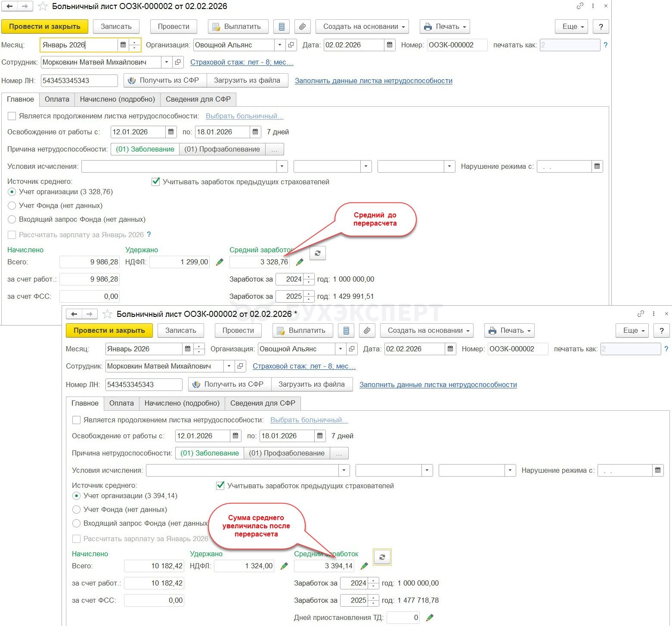Click the НДФЛ 1 324,00 edit pencil
Screen dimensions: 672x626
click(x=284, y=566)
